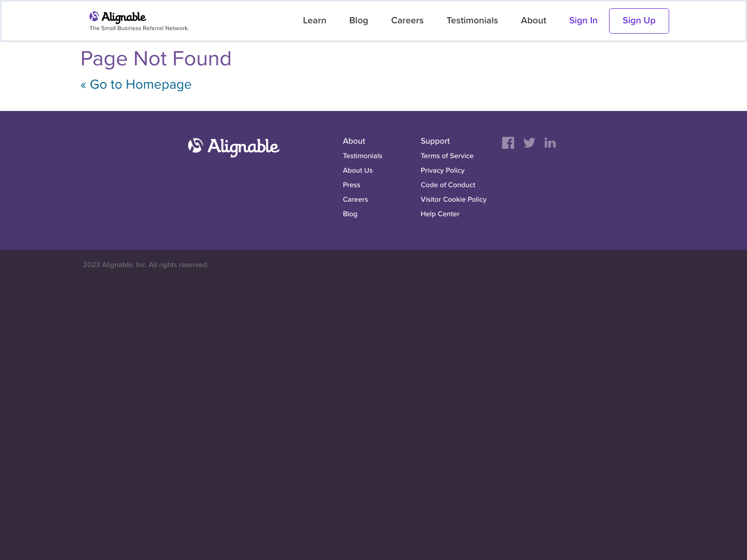Visit the Press footer link
The width and height of the screenshot is (747, 560).
coord(351,185)
